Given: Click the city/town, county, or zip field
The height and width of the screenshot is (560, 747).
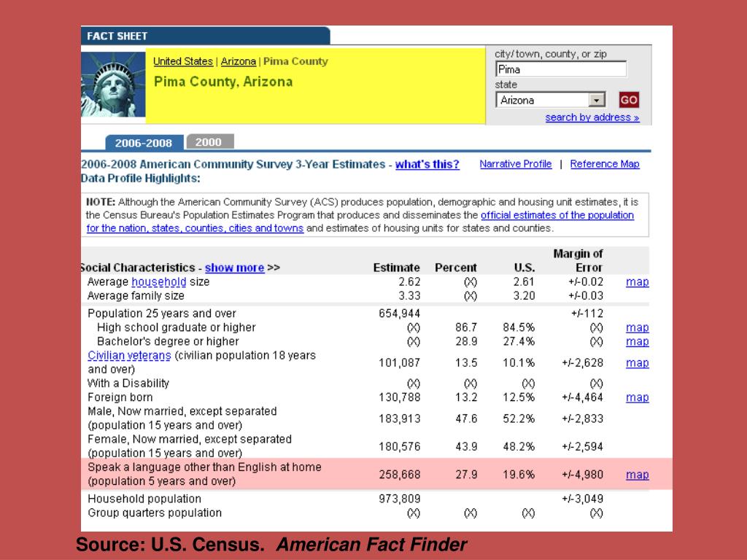Looking at the screenshot, I should (x=561, y=69).
